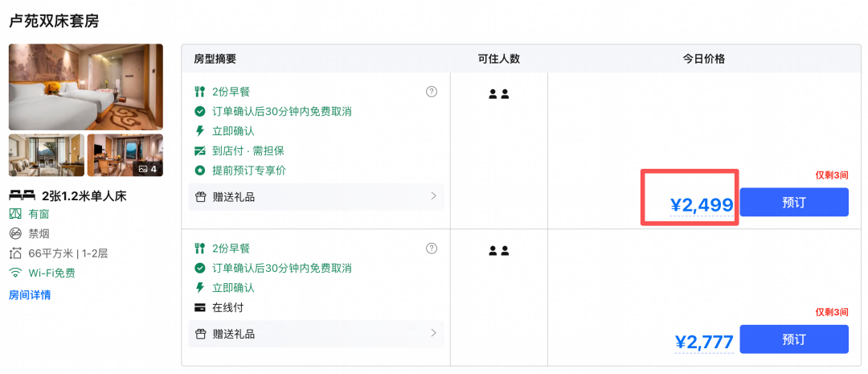This screenshot has width=868, height=374.
Task: Expand the first 赠送礼品 chevron
Action: click(433, 196)
